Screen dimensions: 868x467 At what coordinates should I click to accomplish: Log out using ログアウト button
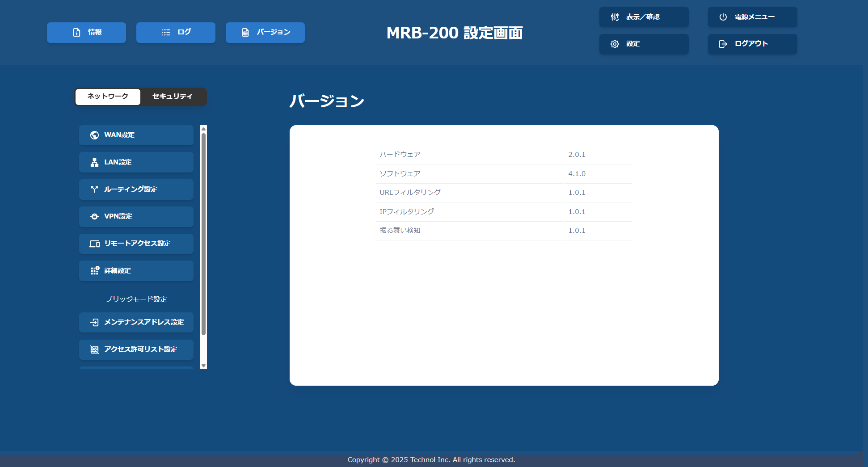coord(752,44)
